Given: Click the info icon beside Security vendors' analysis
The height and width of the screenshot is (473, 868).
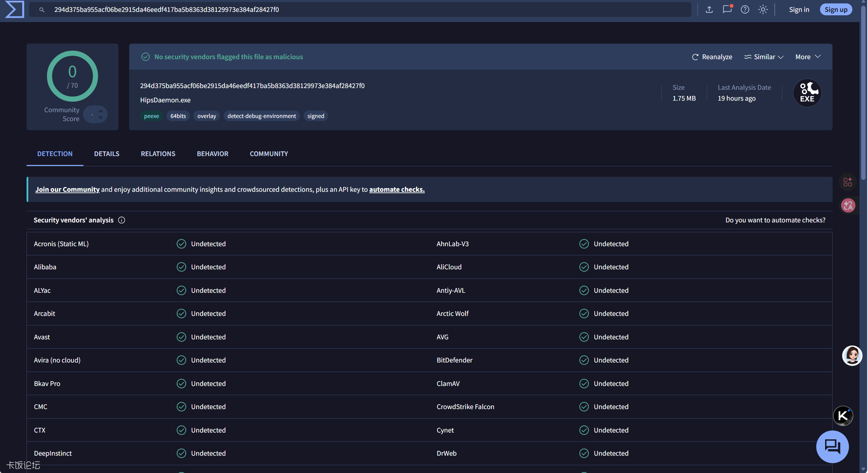Looking at the screenshot, I should tap(122, 220).
